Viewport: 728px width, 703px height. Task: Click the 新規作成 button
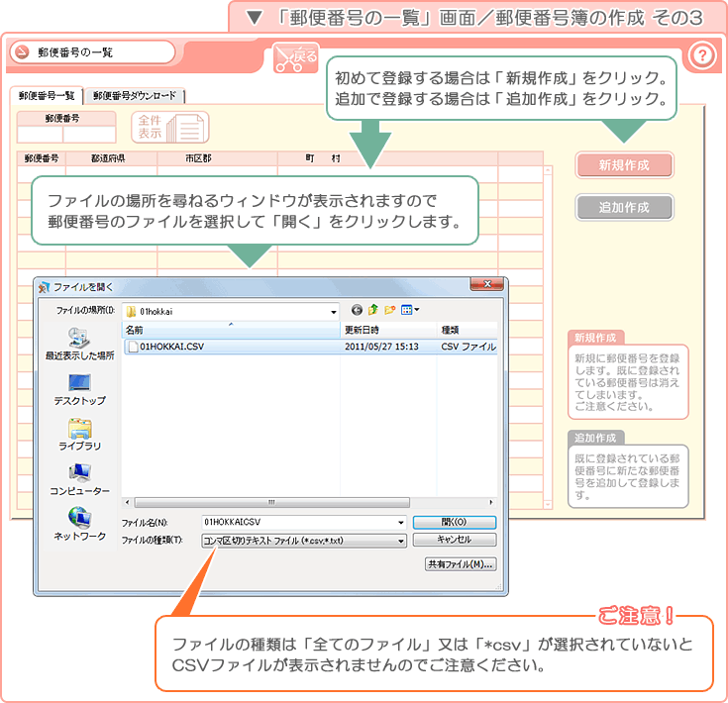(624, 165)
